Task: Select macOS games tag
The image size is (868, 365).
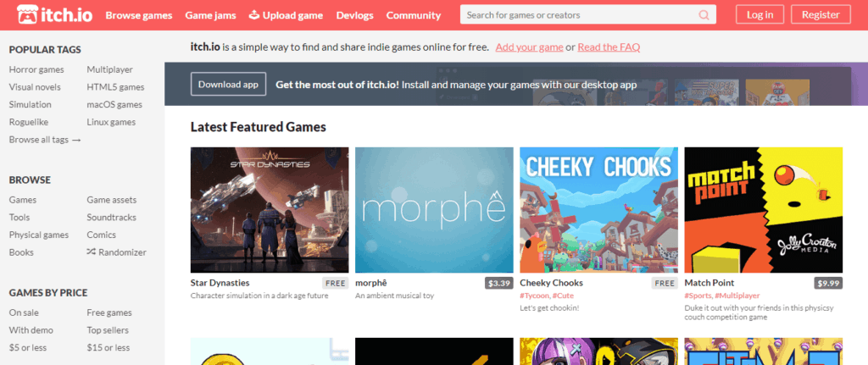Action: [x=114, y=104]
